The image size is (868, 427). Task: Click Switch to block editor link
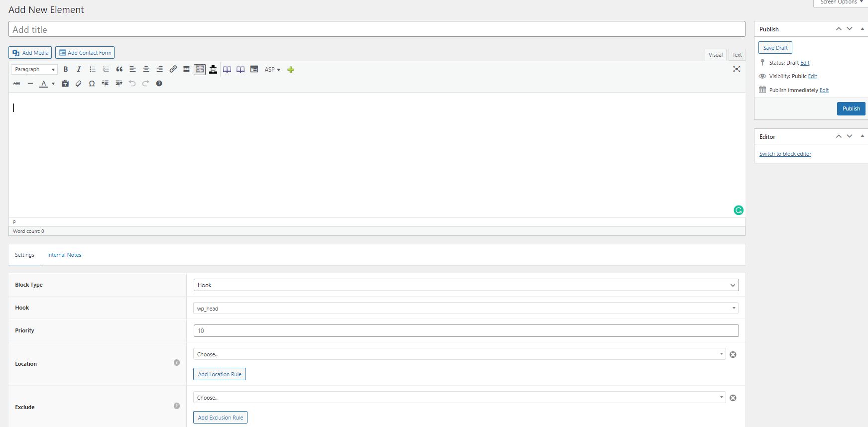(x=785, y=154)
